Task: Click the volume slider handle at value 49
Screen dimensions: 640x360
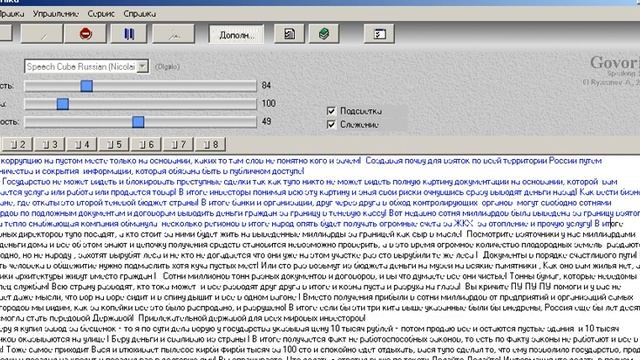Action: pos(138,122)
